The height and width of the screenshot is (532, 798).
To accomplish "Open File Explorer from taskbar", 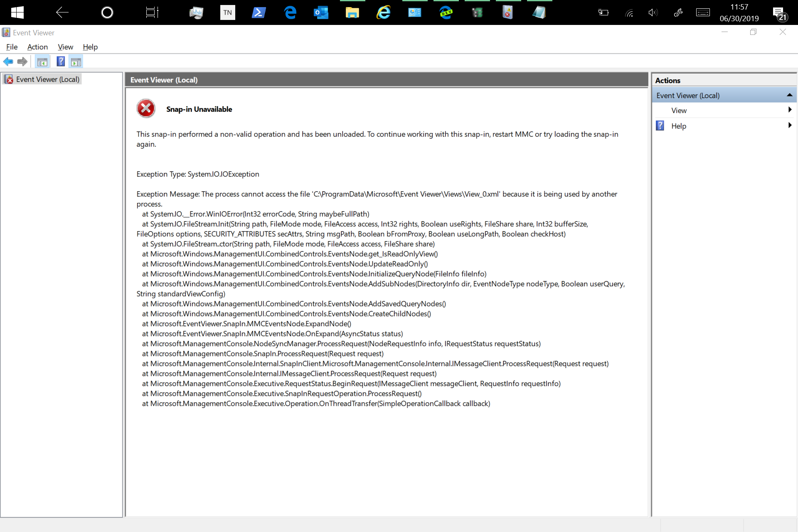I will pyautogui.click(x=352, y=12).
